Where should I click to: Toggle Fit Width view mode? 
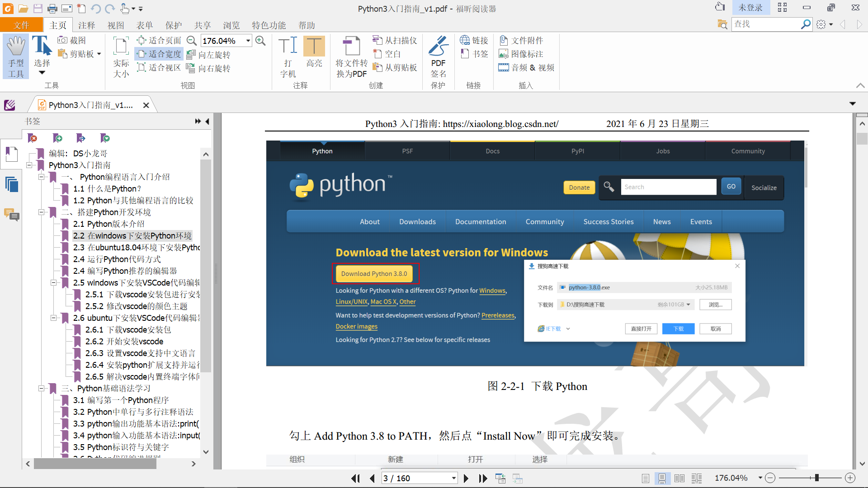[x=160, y=54]
